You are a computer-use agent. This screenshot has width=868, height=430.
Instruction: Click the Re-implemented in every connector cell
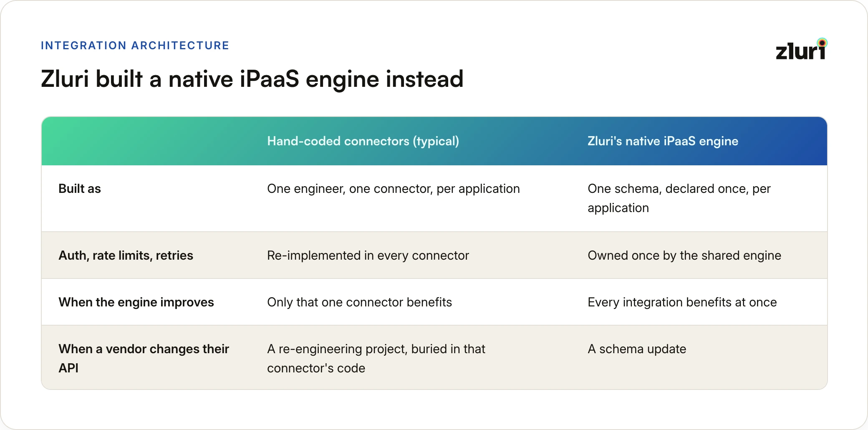click(368, 255)
